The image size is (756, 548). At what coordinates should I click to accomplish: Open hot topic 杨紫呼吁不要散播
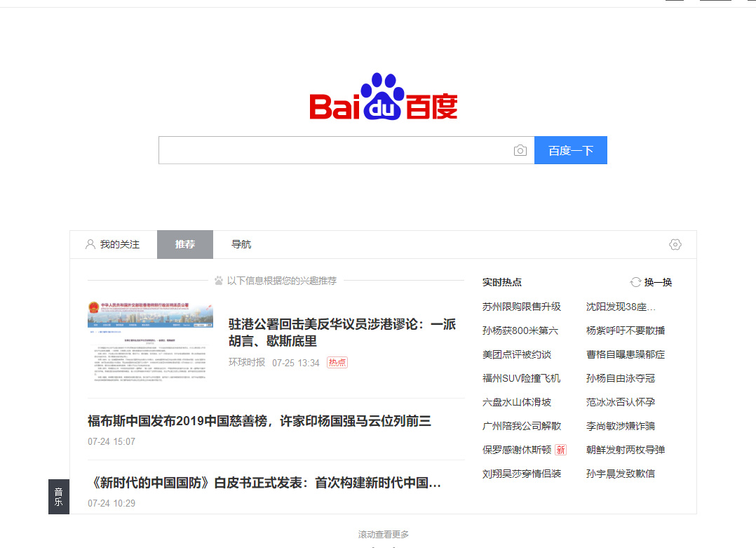tap(626, 330)
